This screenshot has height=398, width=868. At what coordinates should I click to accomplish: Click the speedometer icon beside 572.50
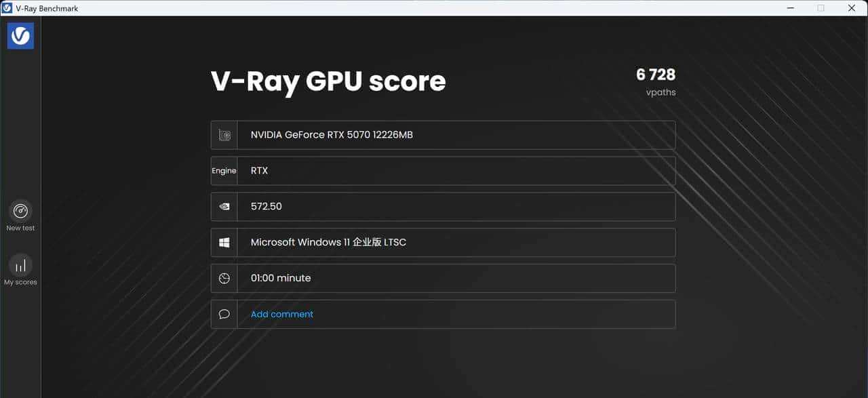click(x=224, y=206)
